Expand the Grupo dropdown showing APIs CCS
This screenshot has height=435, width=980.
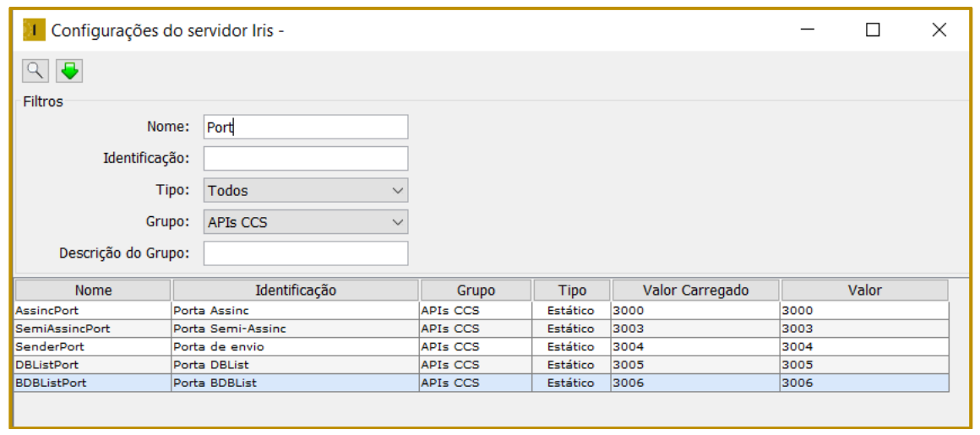tap(305, 223)
